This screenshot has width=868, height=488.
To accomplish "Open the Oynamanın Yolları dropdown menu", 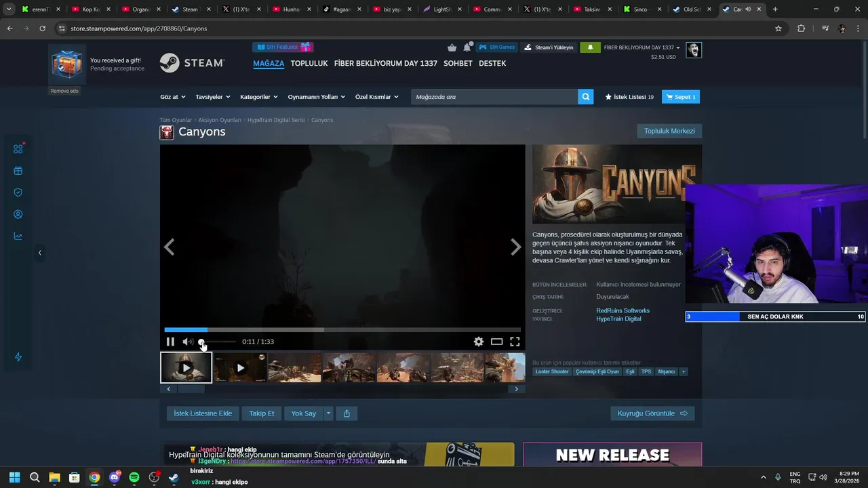I will coord(317,97).
